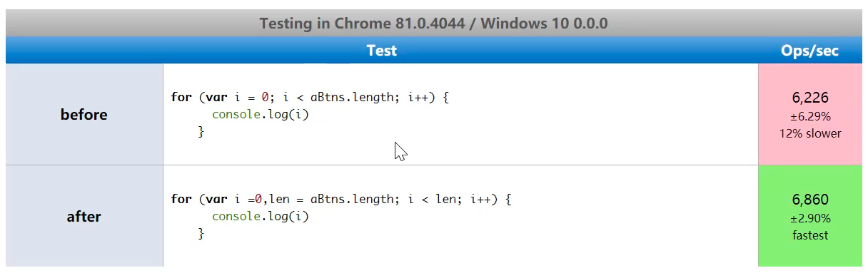Click the Ops/sec column header
Image resolution: width=868 pixels, height=278 pixels.
pos(810,51)
